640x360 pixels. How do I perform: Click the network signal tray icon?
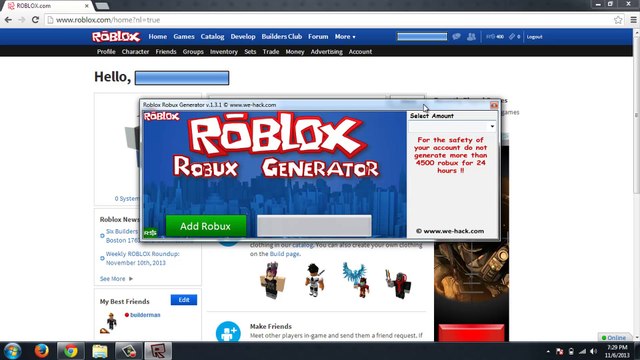[x=582, y=351]
